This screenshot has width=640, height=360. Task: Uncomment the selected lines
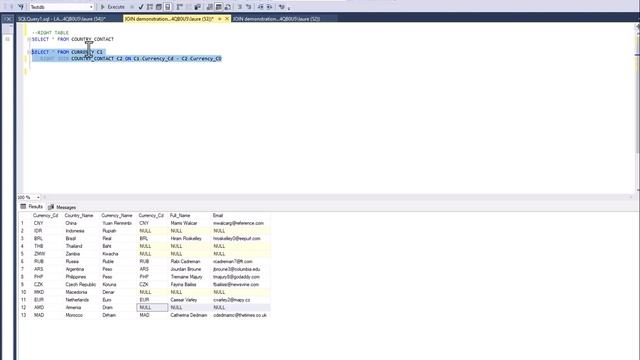click(x=249, y=7)
